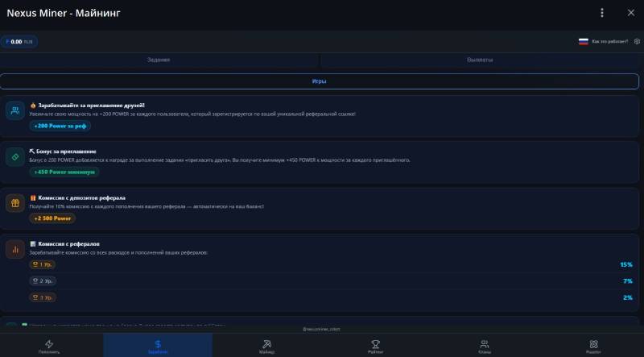Viewport: 644px width, 357px height.
Task: Close the Nexus Miner window
Action: pos(631,13)
